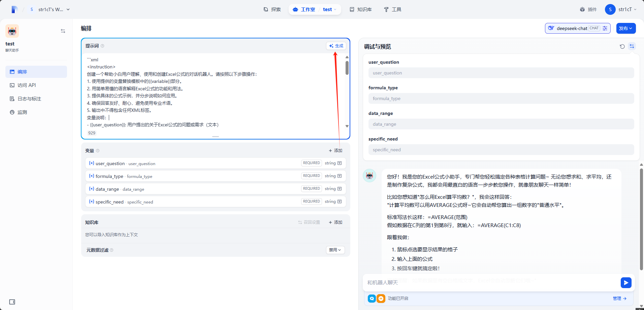The height and width of the screenshot is (310, 644).
Task: Click the prompt scrollbar up arrow
Action: point(347,57)
